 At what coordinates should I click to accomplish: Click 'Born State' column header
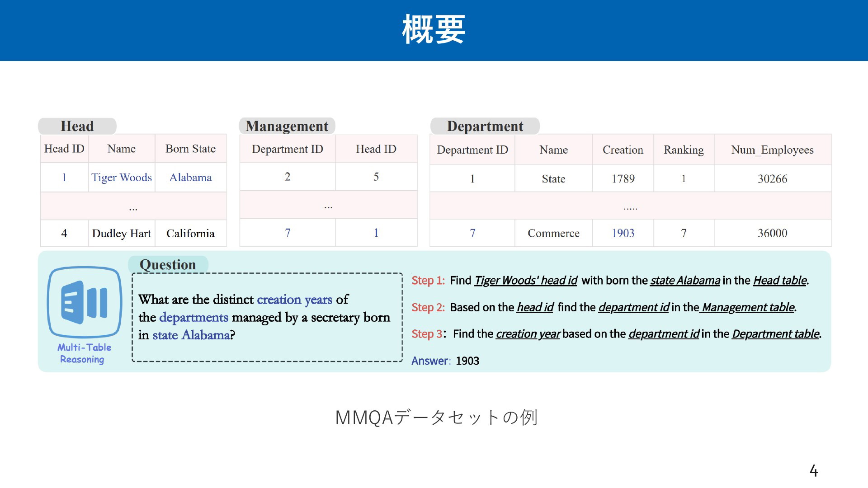[190, 149]
